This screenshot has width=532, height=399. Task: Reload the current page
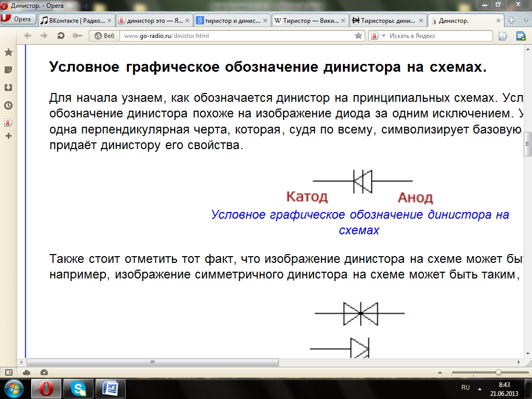click(x=61, y=36)
